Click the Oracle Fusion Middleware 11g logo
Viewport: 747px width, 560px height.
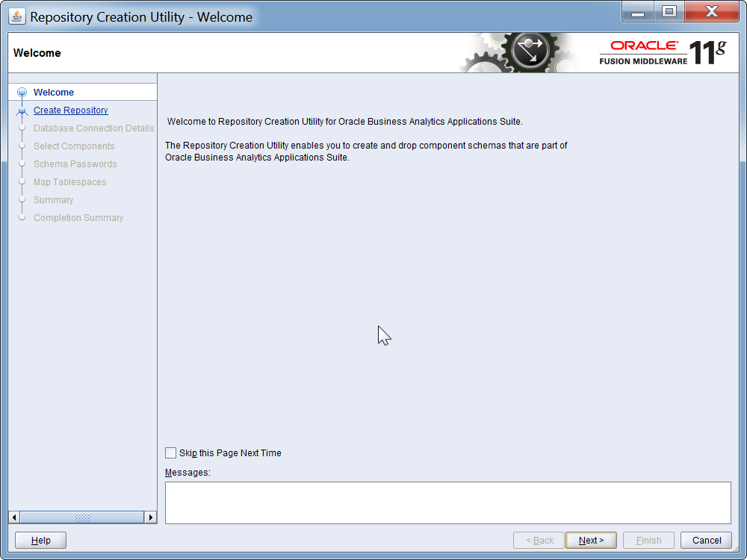663,52
